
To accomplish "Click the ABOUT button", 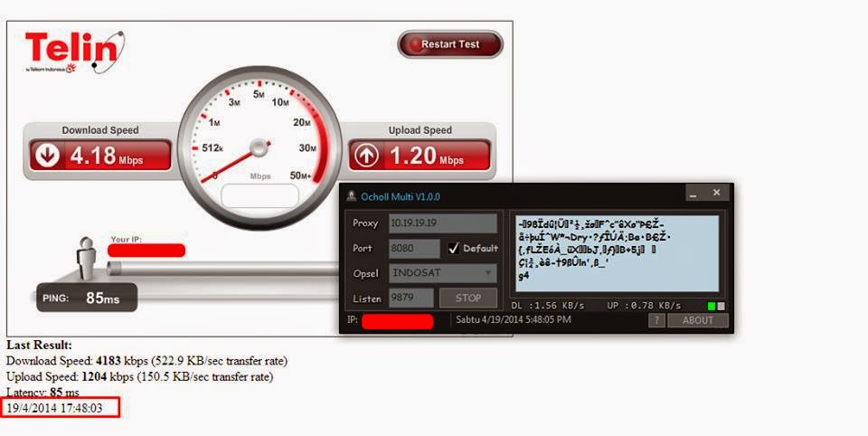I will (697, 320).
